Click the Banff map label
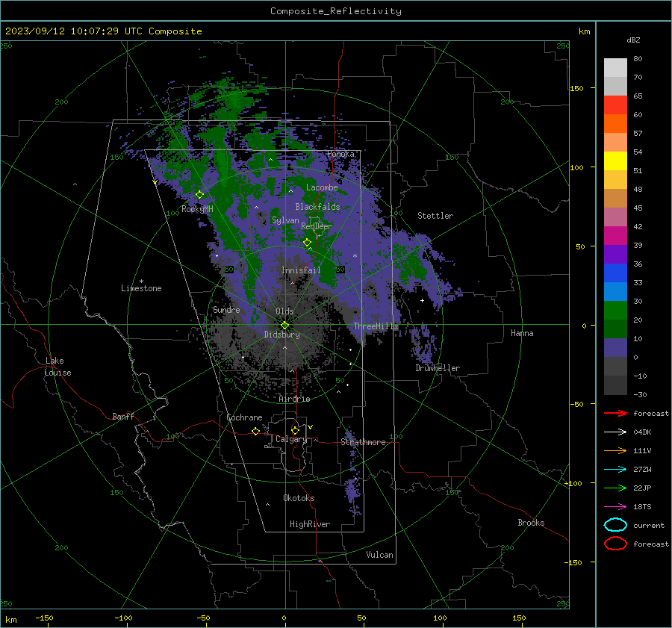 click(x=123, y=416)
